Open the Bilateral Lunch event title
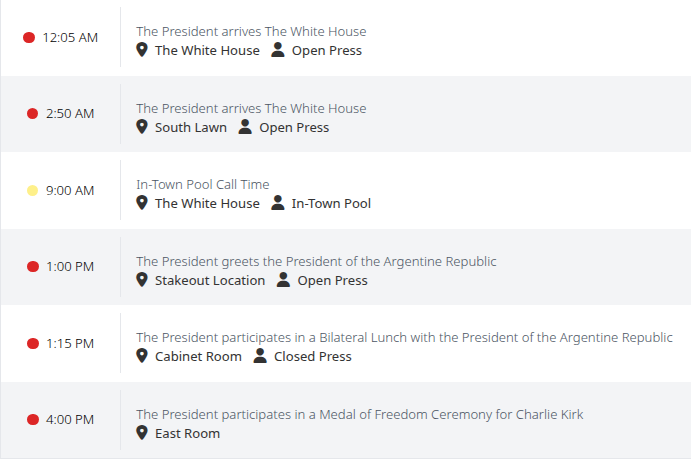The height and width of the screenshot is (459, 691). (x=404, y=337)
